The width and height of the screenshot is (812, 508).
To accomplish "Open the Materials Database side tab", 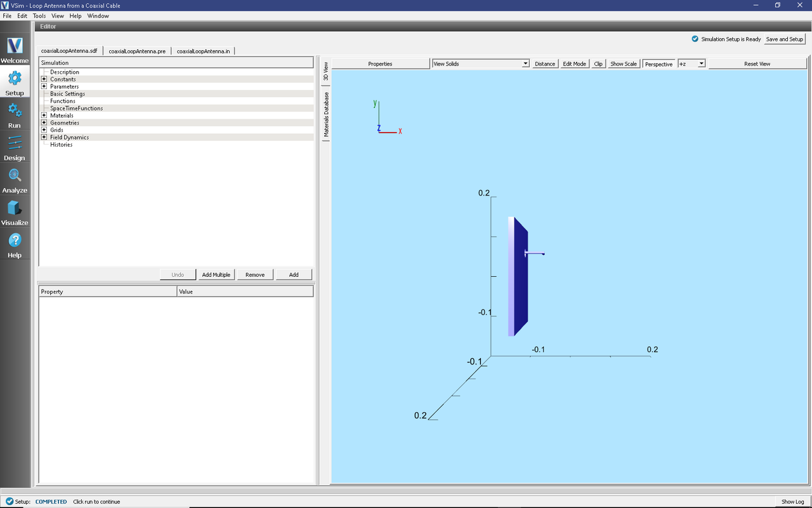I will [326, 115].
